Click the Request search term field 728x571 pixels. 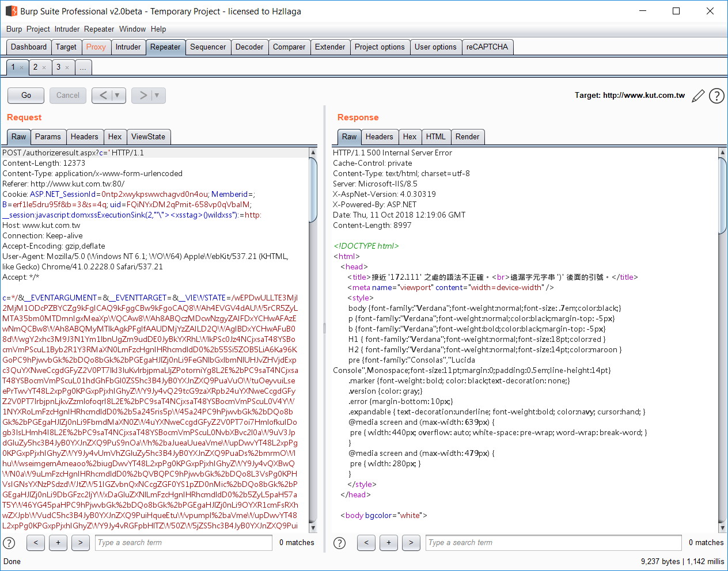(183, 542)
